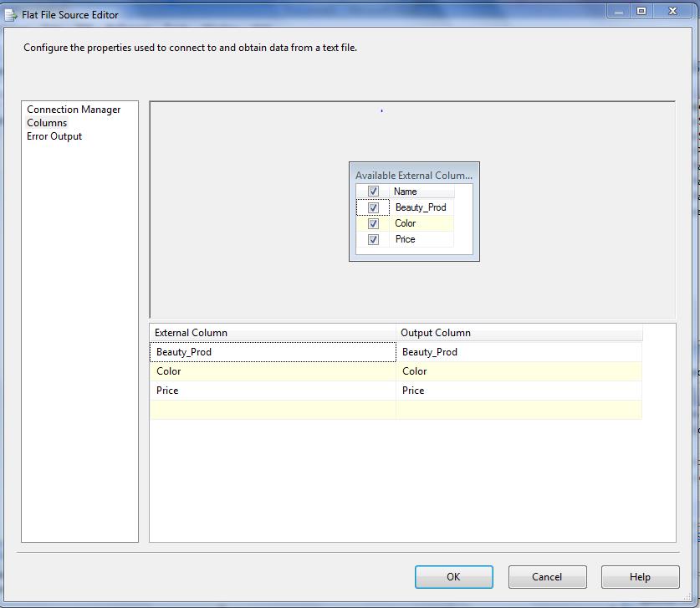Select the Beauty_Prod External Column cell

point(273,352)
